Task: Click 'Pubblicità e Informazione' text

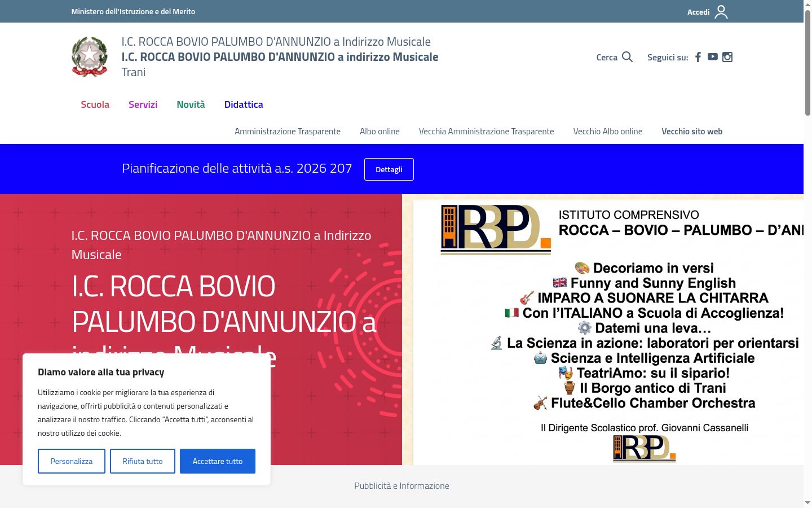Action: pos(401,486)
